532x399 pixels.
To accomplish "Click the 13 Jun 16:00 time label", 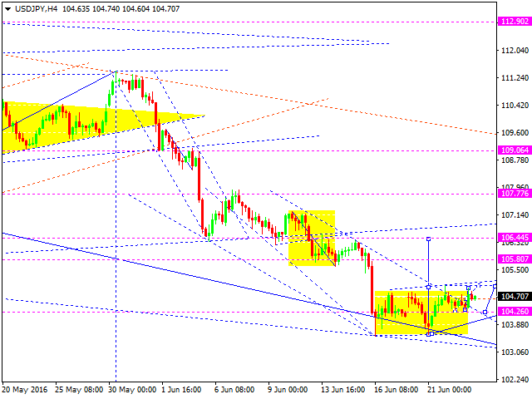I will (x=343, y=390).
